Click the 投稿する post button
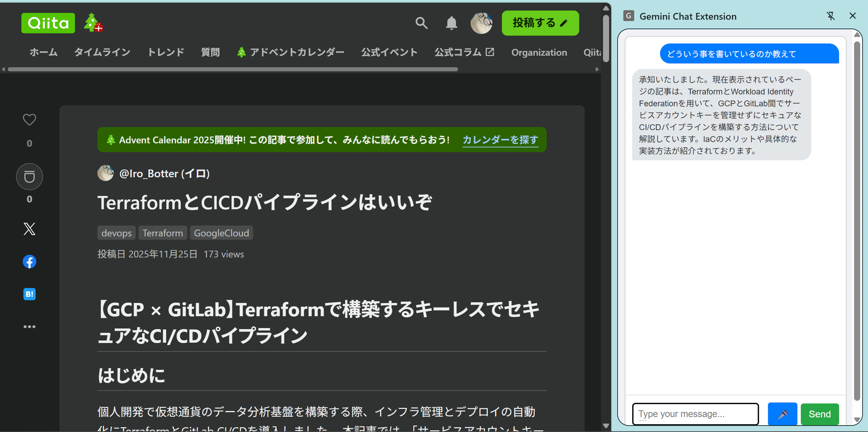This screenshot has width=868, height=432. point(540,23)
